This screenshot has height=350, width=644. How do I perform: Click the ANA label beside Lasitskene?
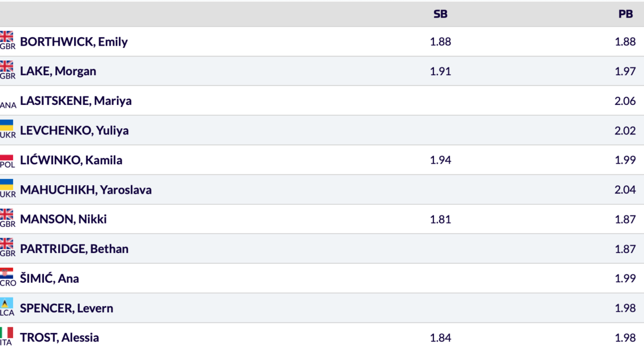click(8, 105)
